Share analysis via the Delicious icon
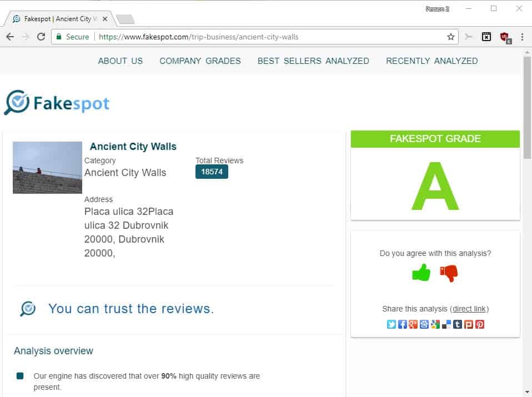The height and width of the screenshot is (397, 532). (x=446, y=324)
